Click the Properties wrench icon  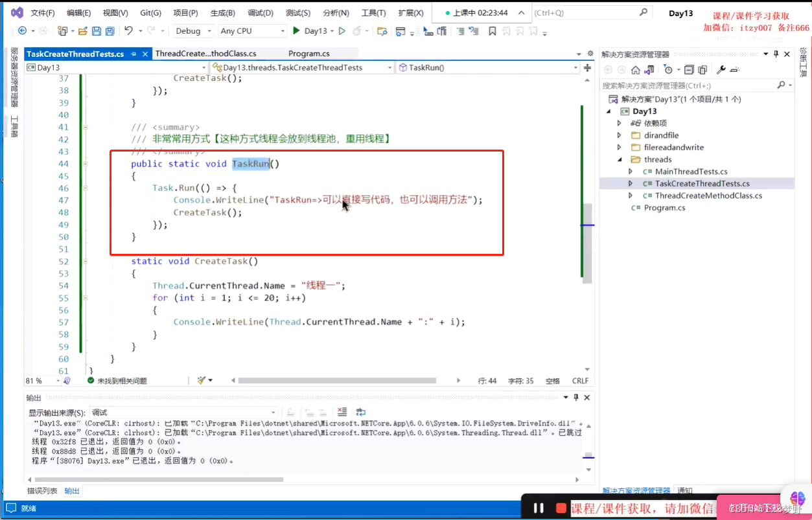tap(722, 69)
